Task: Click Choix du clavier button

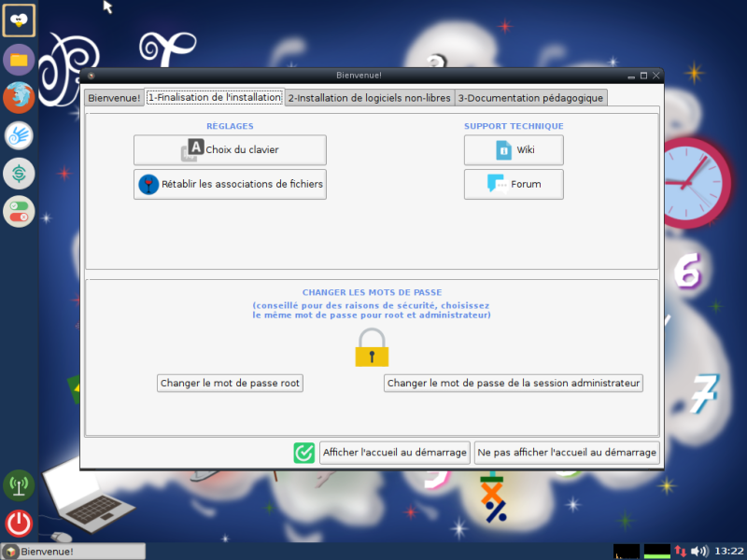Action: [230, 150]
